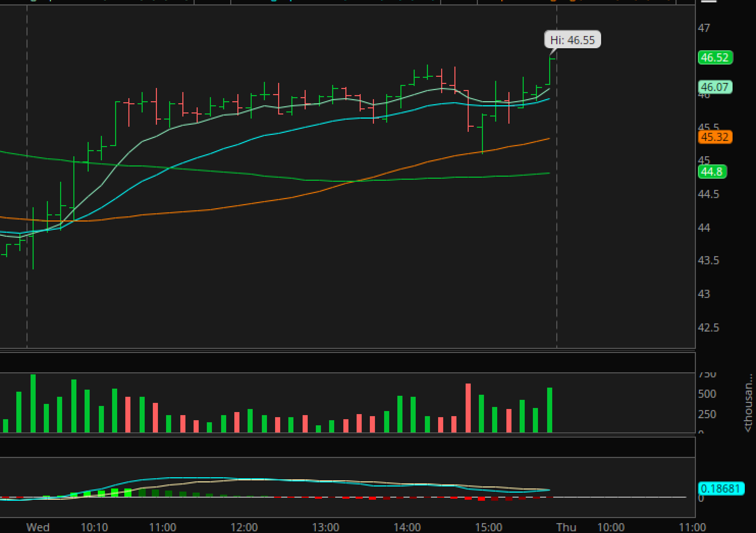The image size is (756, 533).
Task: Click the 'Hi: 46.55' price bubble
Action: click(572, 40)
